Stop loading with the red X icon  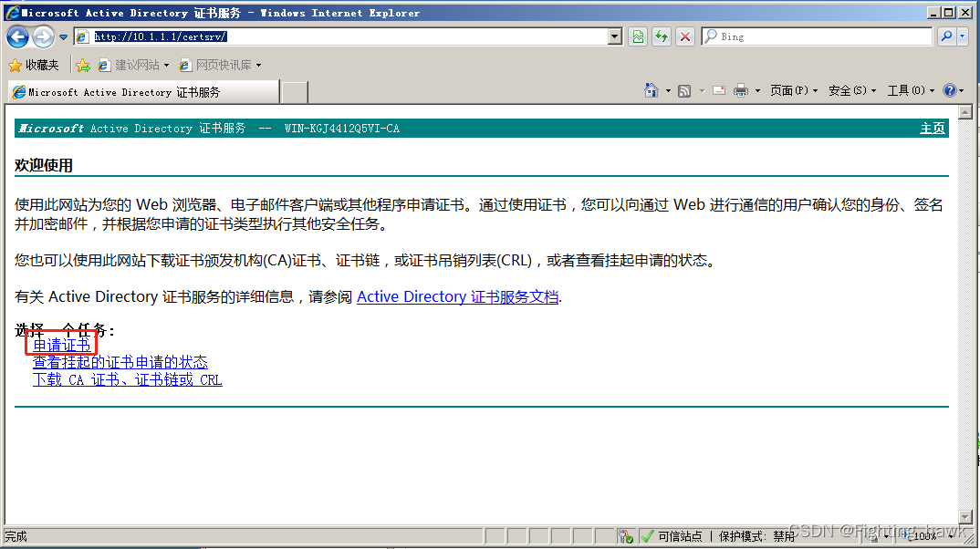(x=685, y=36)
